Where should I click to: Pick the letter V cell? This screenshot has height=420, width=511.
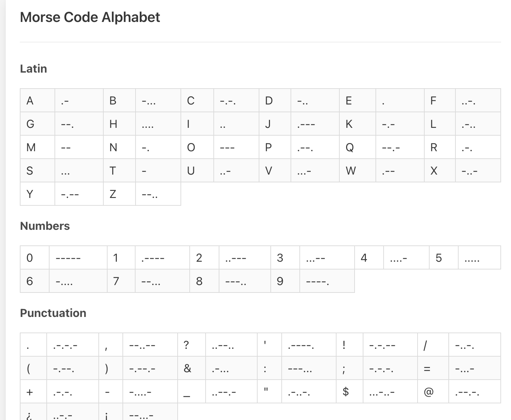[275, 171]
